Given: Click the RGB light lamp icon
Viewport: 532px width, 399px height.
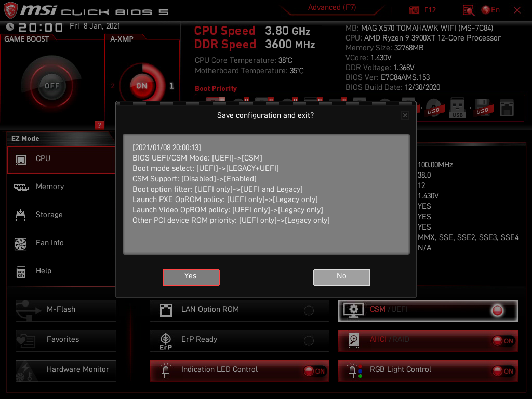Looking at the screenshot, I should coord(355,371).
